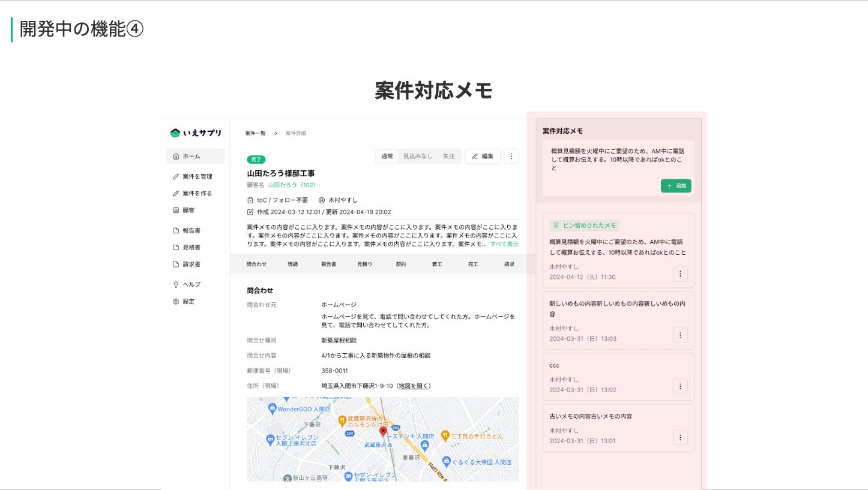Click the 三丁目の手打うどん restaurant marker
Screen dimensions: 868x490
(445, 436)
